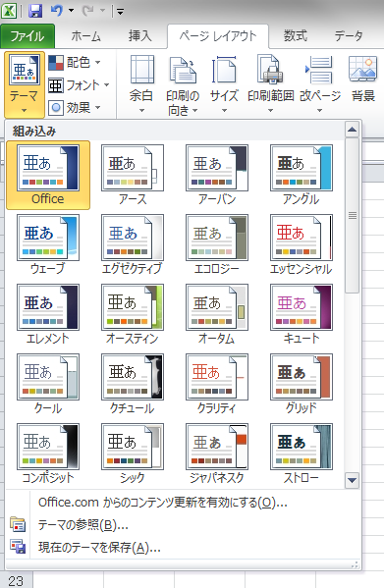
Task: Switch to the ページ レイアウト tab
Action: point(218,36)
